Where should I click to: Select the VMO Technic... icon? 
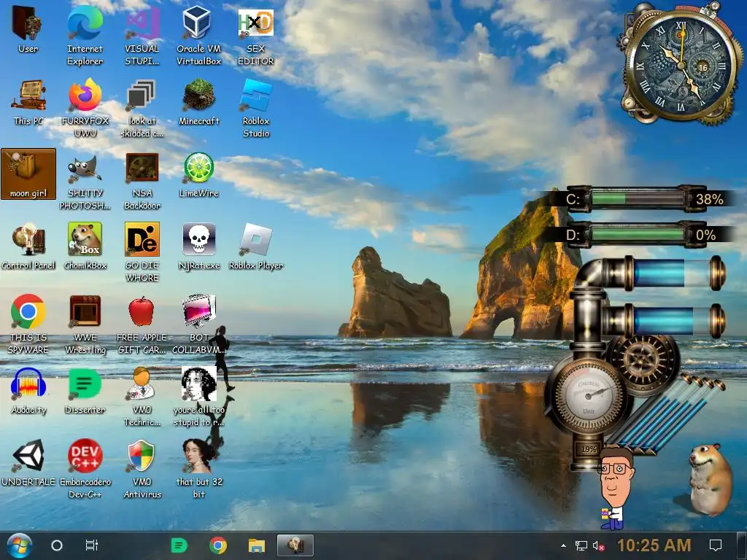[142, 396]
